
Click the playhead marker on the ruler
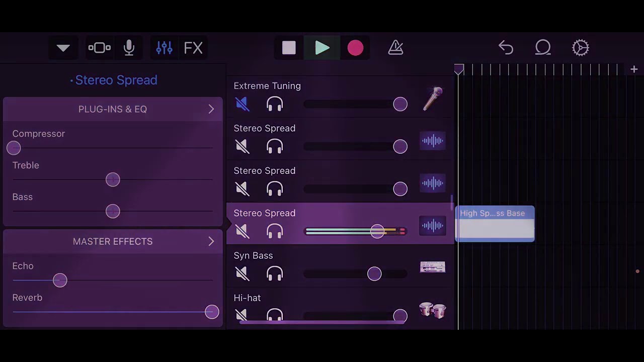459,69
